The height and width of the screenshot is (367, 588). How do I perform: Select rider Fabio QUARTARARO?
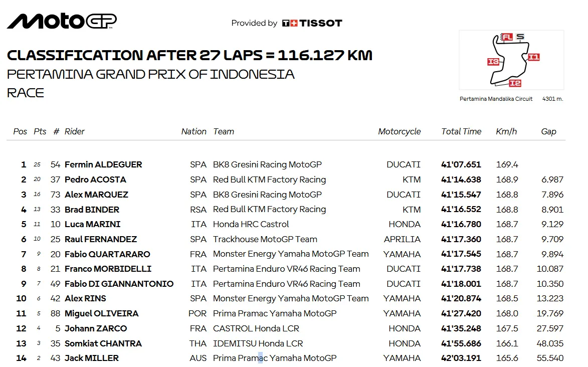click(x=107, y=254)
